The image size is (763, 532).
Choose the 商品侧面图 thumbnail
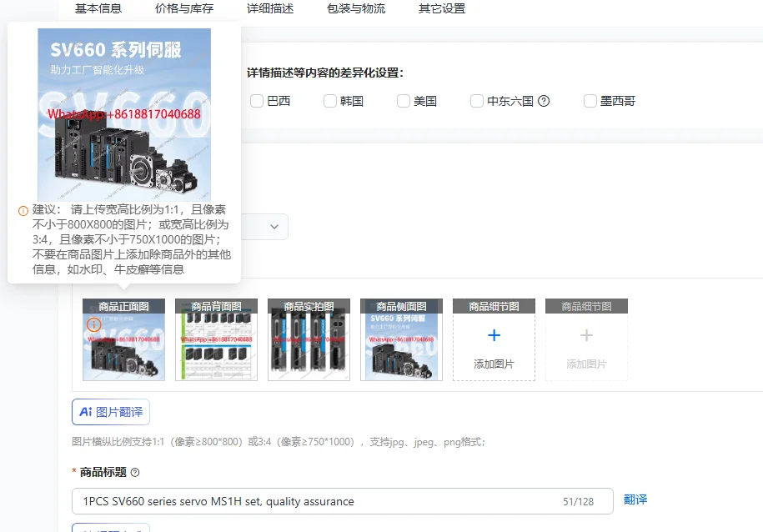coord(401,339)
